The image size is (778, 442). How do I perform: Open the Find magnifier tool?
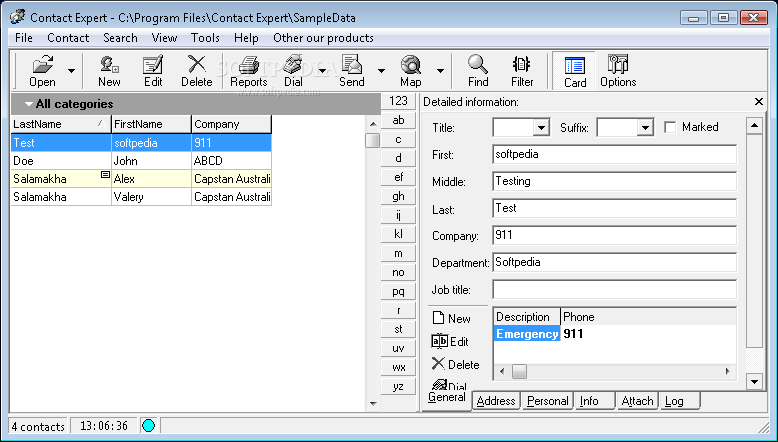478,64
